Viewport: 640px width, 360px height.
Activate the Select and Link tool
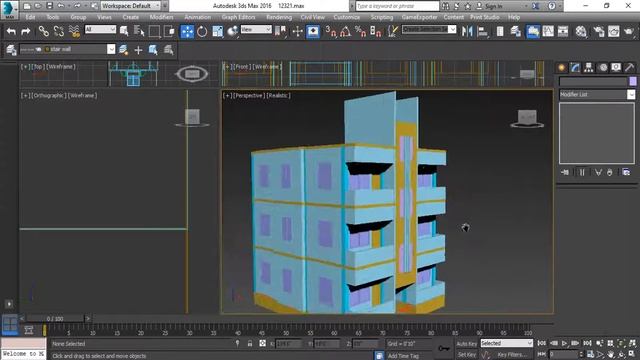[x=43, y=31]
